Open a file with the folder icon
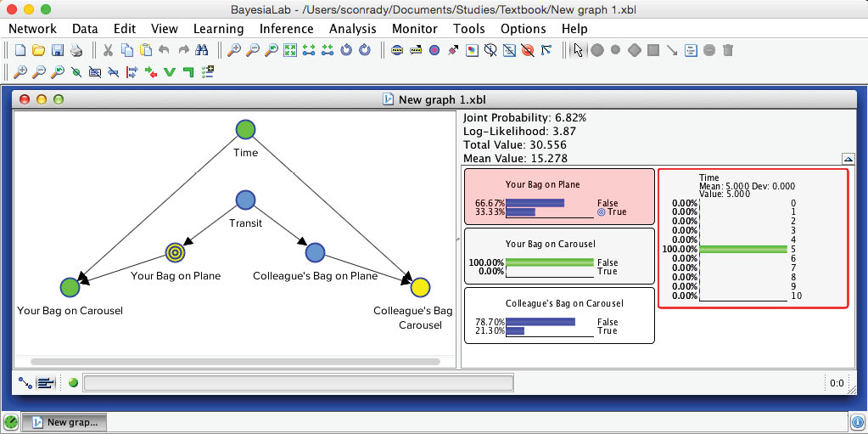The width and height of the screenshot is (868, 434). coord(38,50)
